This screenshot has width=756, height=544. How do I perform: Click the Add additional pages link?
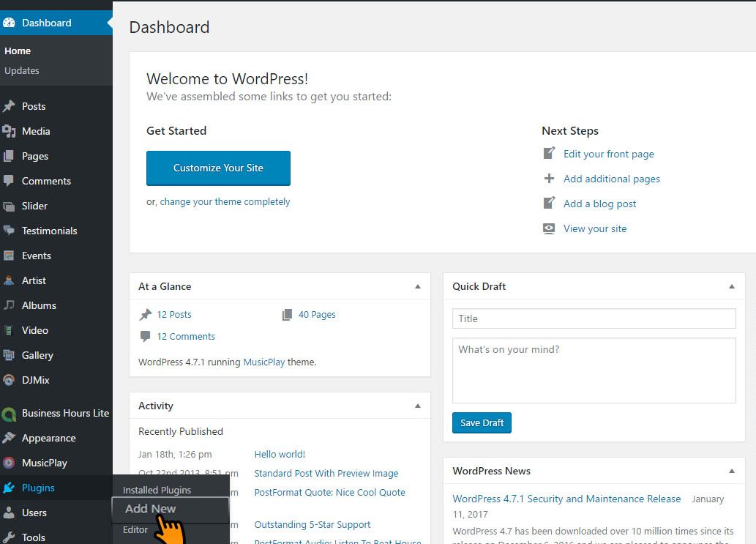612,179
